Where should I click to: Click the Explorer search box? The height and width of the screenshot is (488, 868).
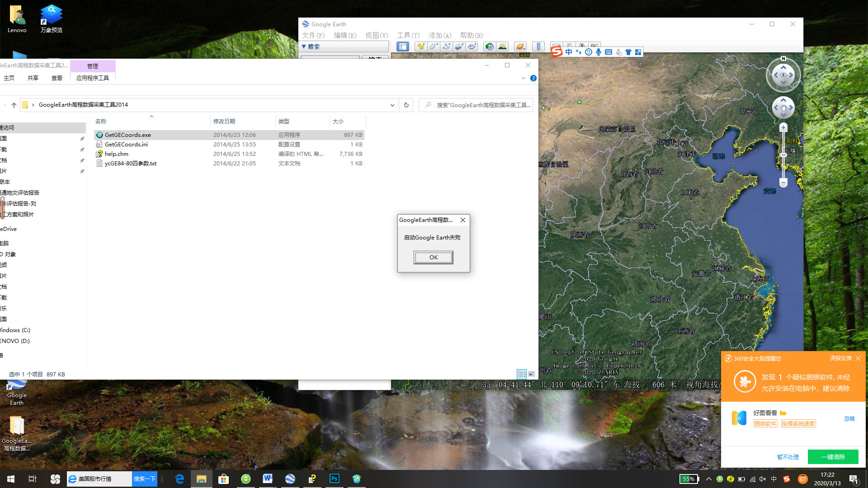click(476, 105)
